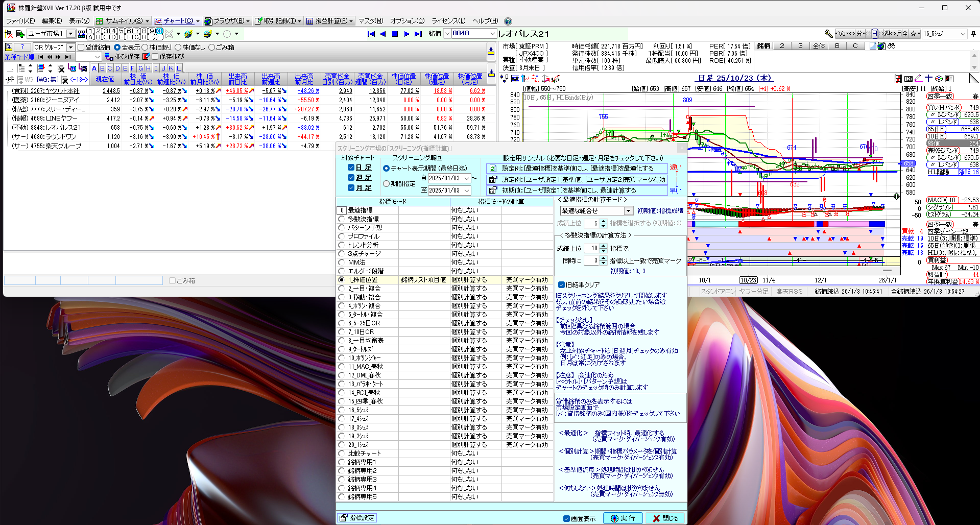Toggle the 旧結果クリア checkbox
The image size is (980, 525).
click(561, 285)
